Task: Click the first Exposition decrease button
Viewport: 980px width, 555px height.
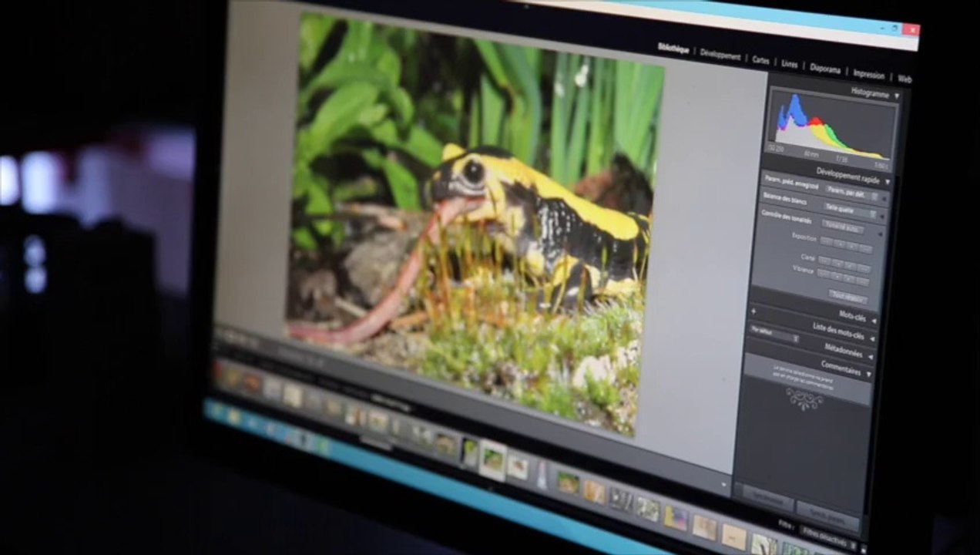Action: [x=826, y=241]
